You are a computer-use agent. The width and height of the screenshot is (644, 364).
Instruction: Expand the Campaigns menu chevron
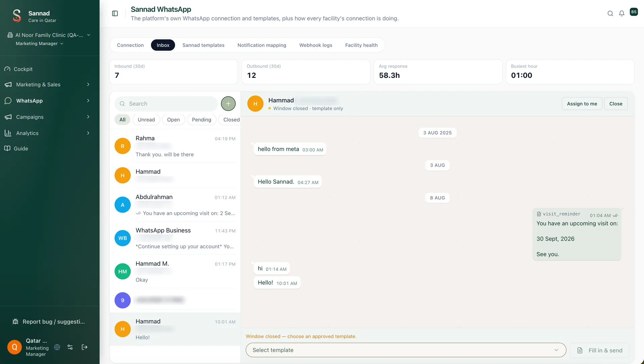(x=88, y=117)
